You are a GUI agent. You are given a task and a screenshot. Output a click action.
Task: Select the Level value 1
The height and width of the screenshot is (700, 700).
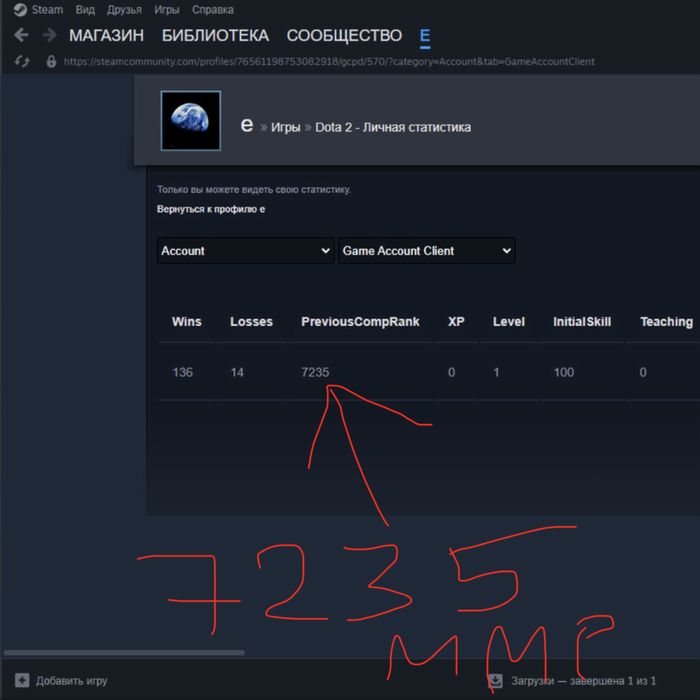[496, 372]
